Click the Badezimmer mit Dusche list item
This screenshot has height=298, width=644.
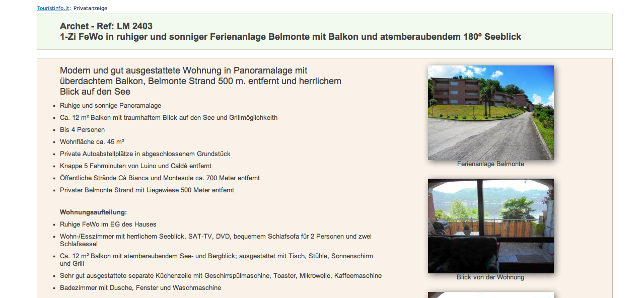pos(140,288)
